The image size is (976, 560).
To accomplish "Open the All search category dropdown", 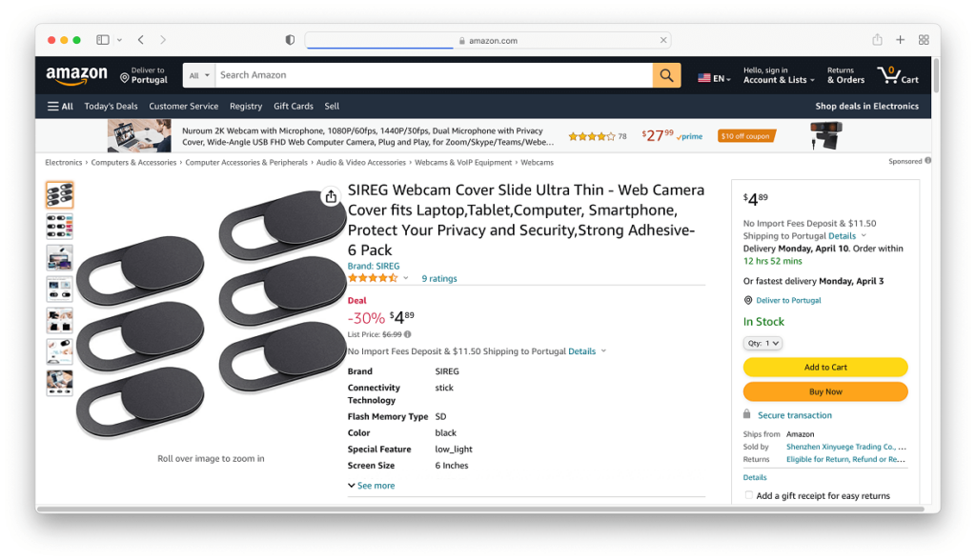I will coord(197,74).
